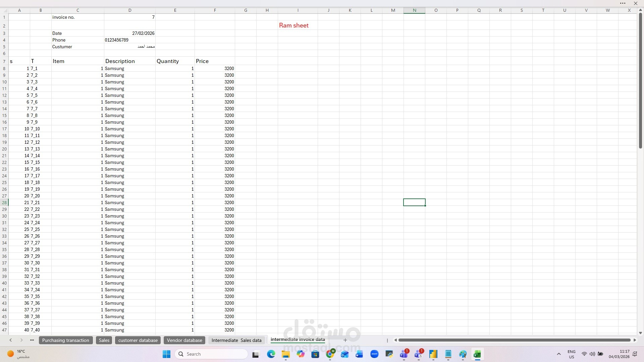The width and height of the screenshot is (644, 362).
Task: Select column header N
Action: point(414,10)
